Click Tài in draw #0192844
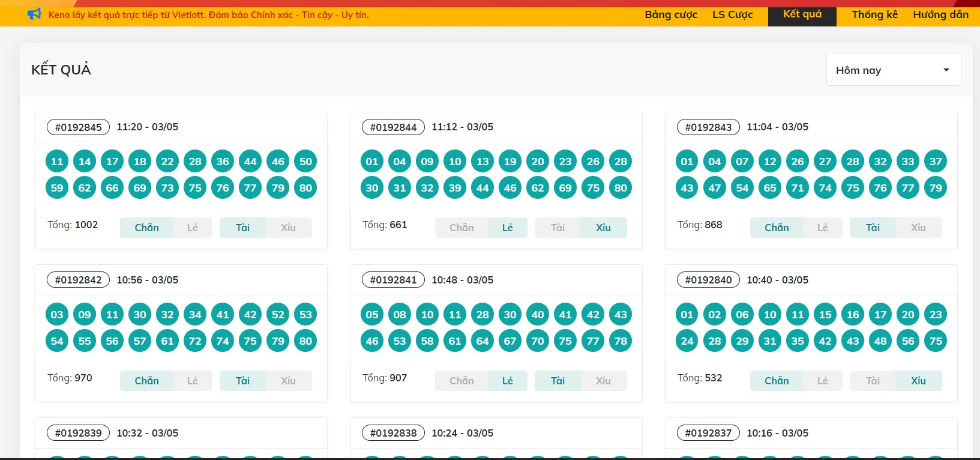 tap(558, 228)
